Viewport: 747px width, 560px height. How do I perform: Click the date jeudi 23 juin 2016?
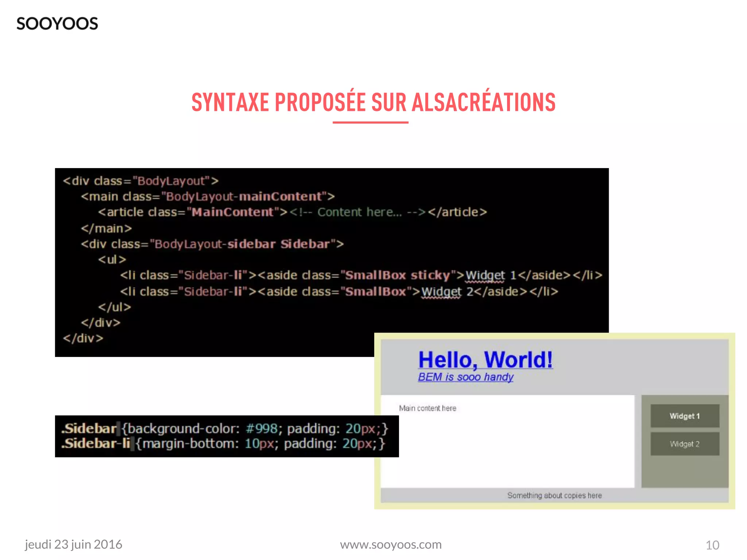[x=73, y=544]
